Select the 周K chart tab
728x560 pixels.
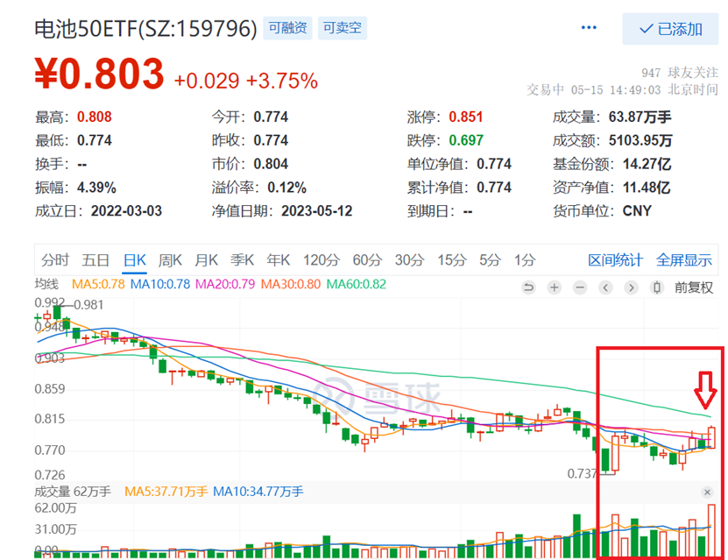[170, 260]
